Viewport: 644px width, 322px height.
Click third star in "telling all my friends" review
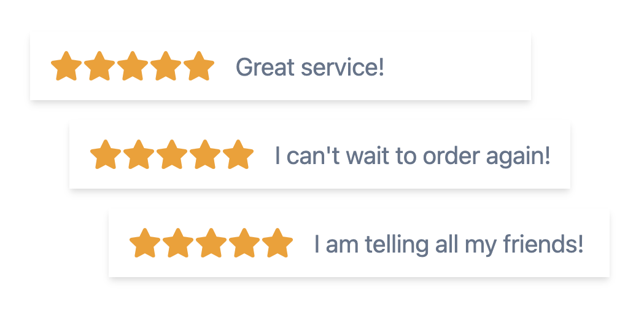[x=211, y=243]
